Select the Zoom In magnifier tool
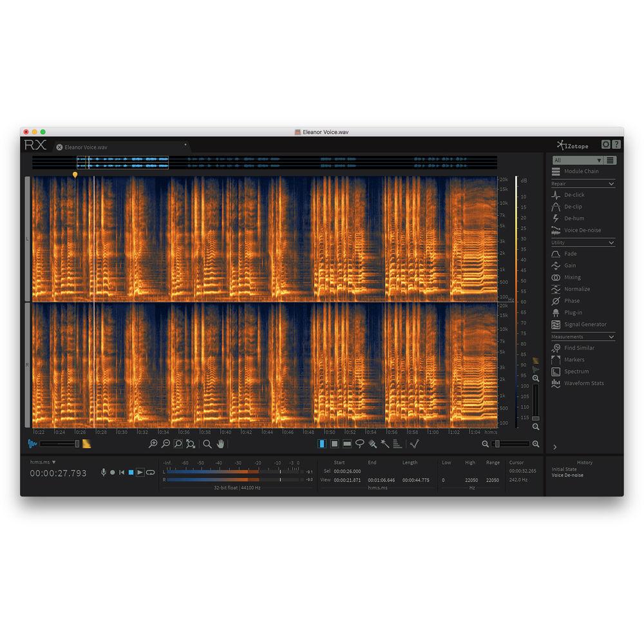 (154, 444)
